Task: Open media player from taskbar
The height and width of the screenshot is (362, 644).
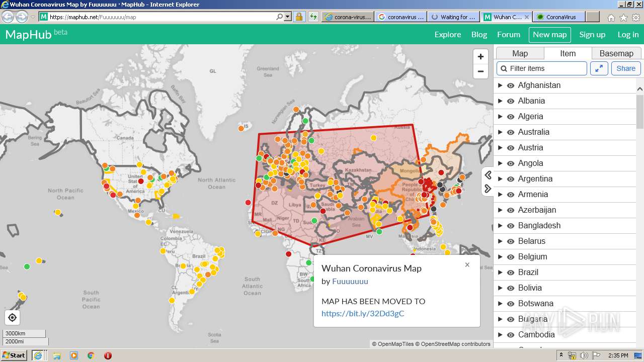Action: (x=74, y=355)
